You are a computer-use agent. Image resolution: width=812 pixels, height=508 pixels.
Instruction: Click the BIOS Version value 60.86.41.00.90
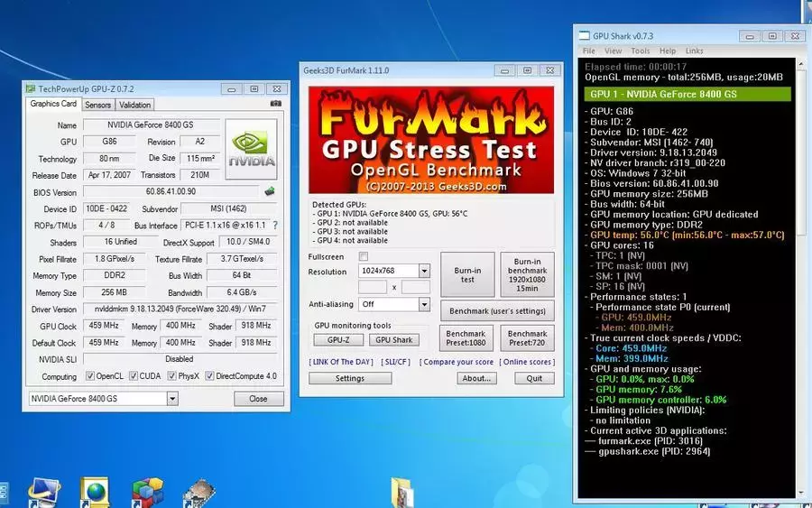click(x=171, y=191)
